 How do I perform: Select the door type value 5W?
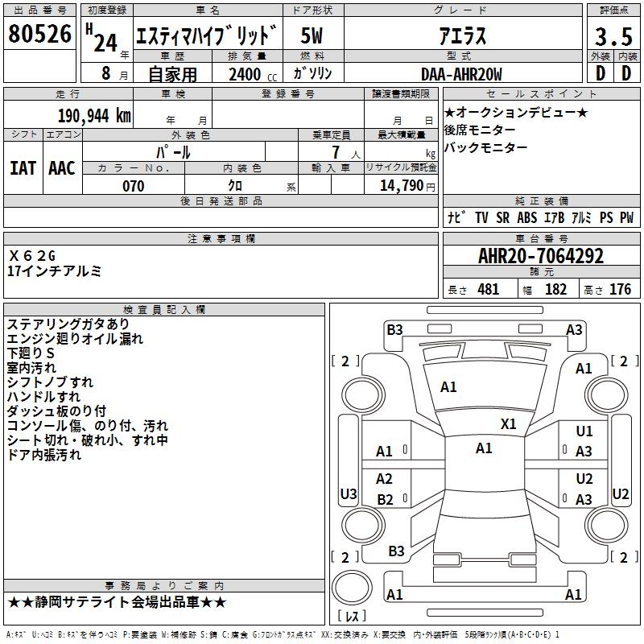pyautogui.click(x=312, y=35)
